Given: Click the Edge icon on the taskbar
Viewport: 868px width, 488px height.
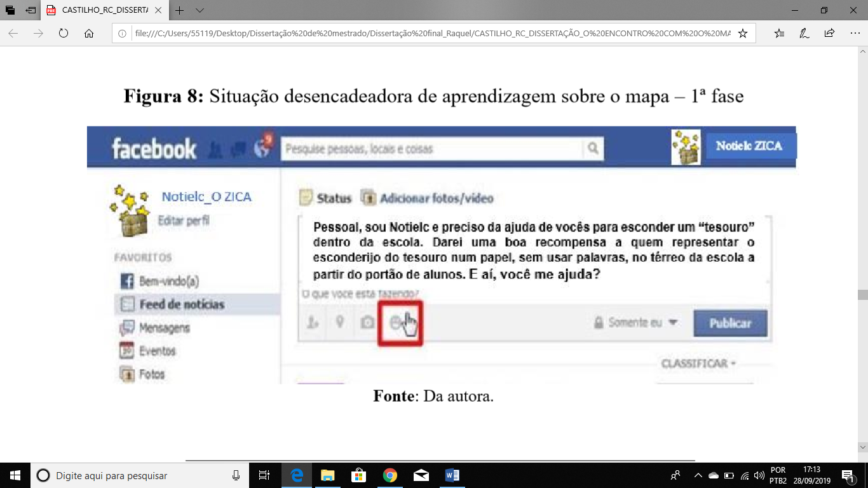Looking at the screenshot, I should 296,475.
